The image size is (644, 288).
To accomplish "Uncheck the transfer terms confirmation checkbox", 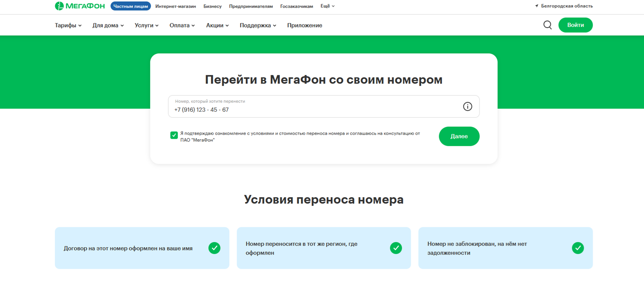I will 174,135.
